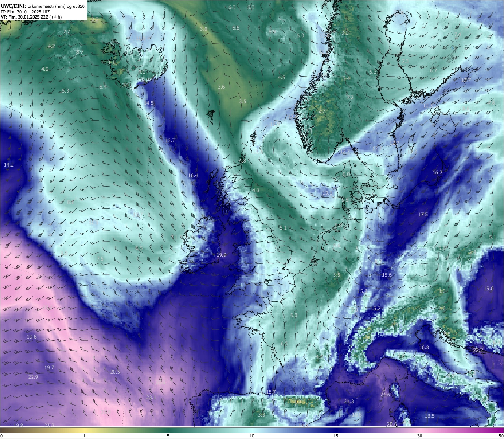504x439 pixels.
Task: Select the 21.2 value near the bottom-left
Action: click(49, 425)
